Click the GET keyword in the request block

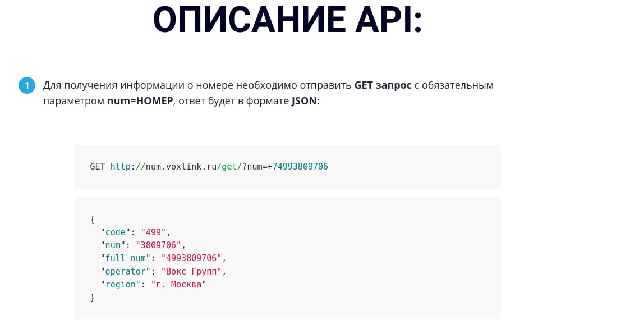tap(98, 167)
